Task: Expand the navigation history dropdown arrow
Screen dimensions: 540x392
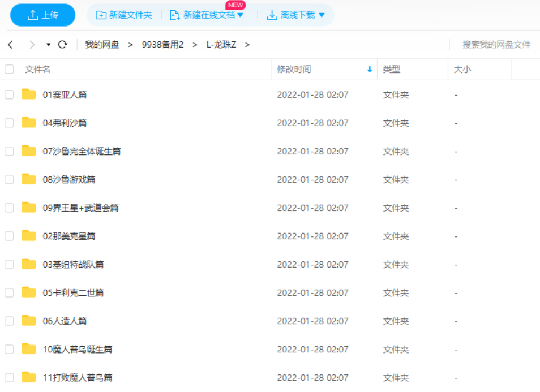Action: (48, 45)
